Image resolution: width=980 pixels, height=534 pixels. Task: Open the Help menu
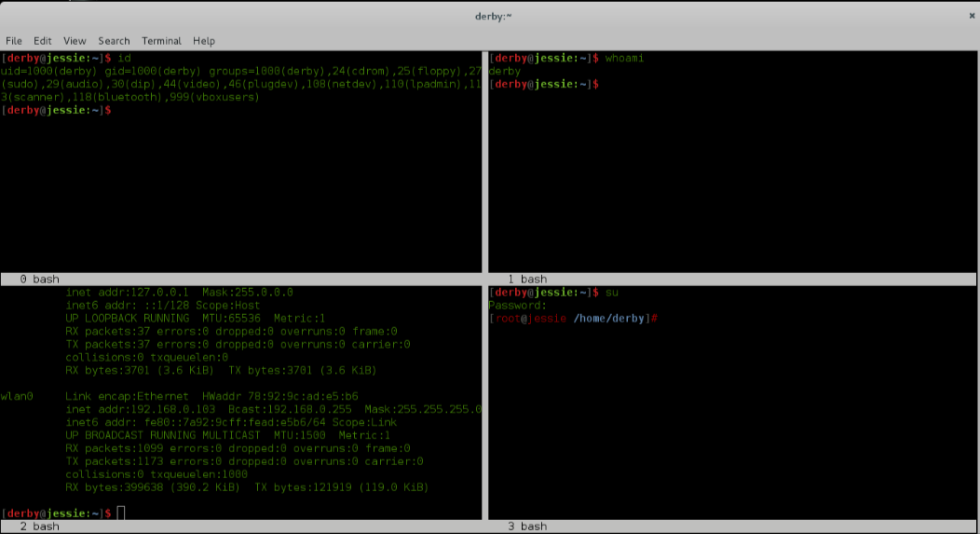[204, 41]
